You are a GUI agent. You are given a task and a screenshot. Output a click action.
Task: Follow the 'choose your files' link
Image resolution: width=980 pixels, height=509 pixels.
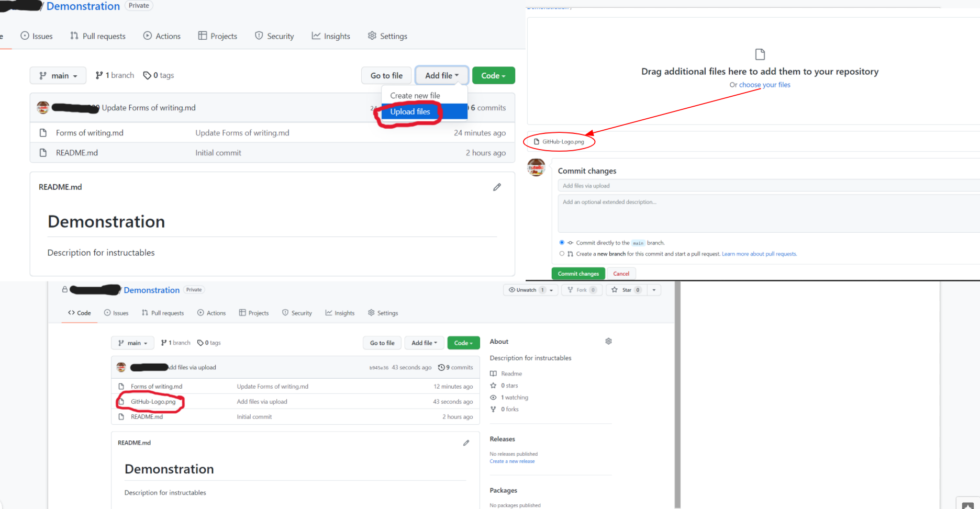765,84
